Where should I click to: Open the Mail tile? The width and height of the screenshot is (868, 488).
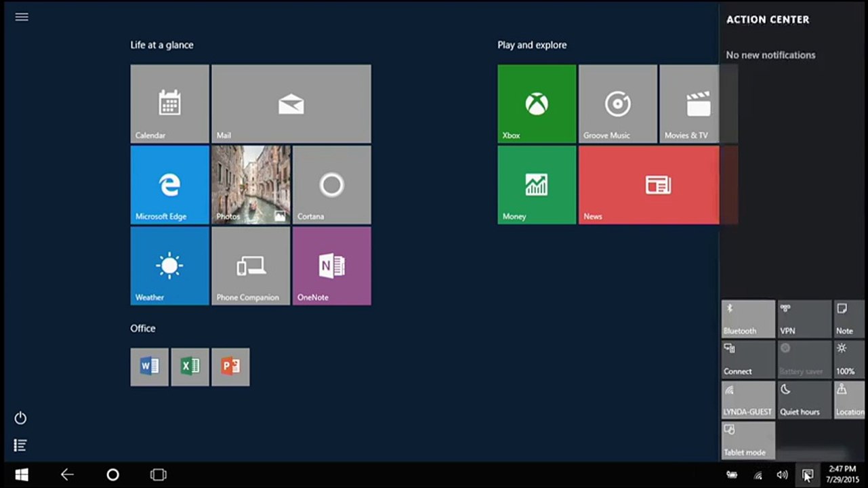pos(291,104)
